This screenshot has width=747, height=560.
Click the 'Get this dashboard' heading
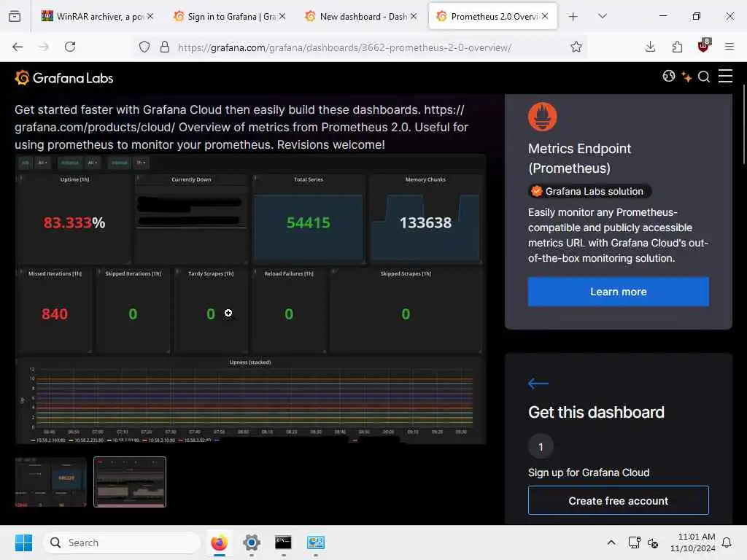point(596,412)
